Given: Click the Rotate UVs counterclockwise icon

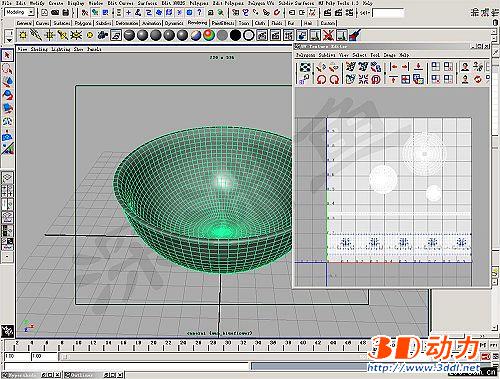Looking at the screenshot, I should click(321, 79).
